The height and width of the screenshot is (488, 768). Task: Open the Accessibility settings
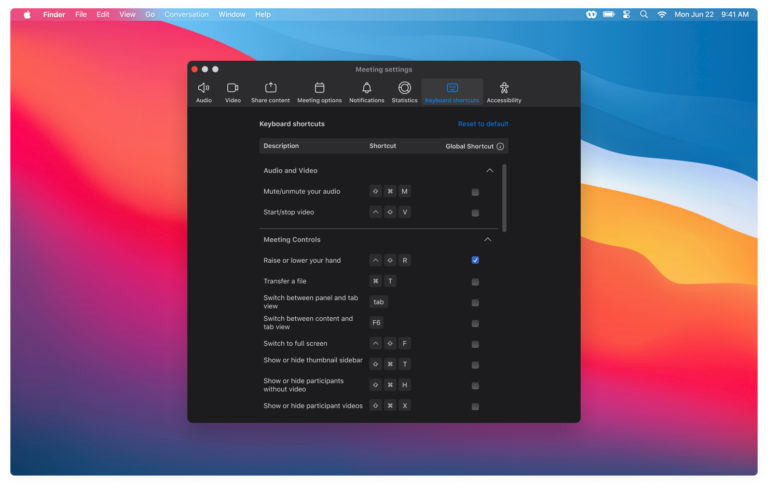[504, 92]
